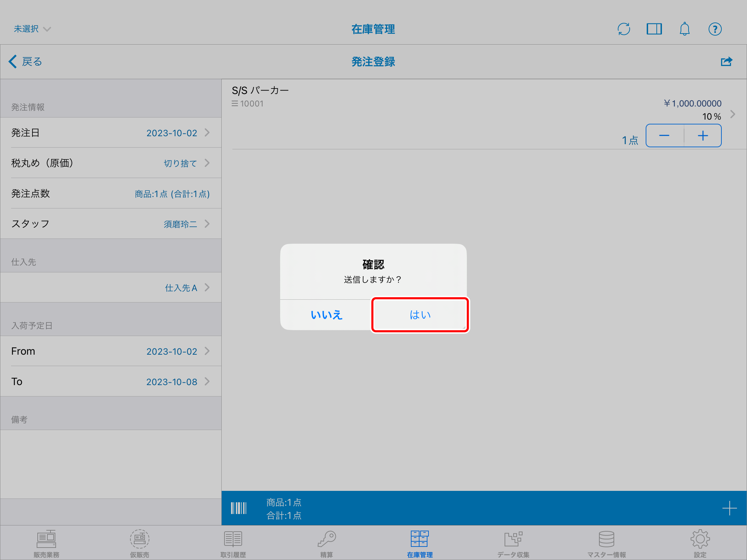Increase S/S パーカー quantity with the plus stepper
This screenshot has width=747, height=560.
coord(702,136)
